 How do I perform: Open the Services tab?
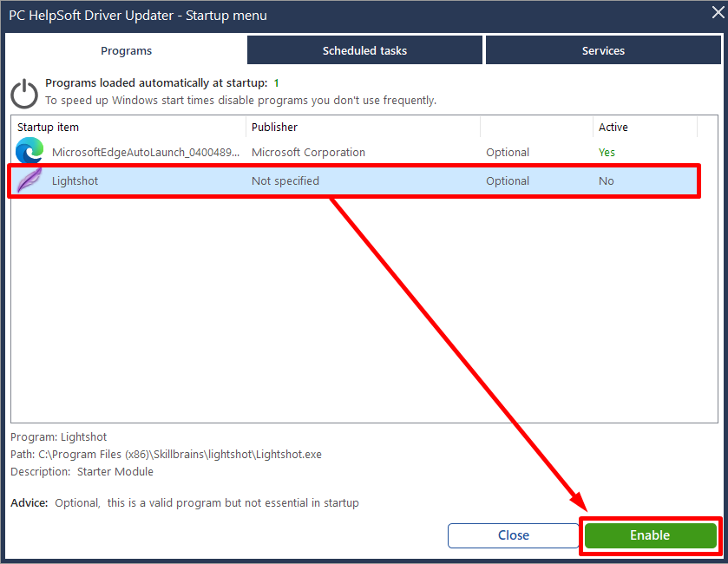(x=603, y=50)
